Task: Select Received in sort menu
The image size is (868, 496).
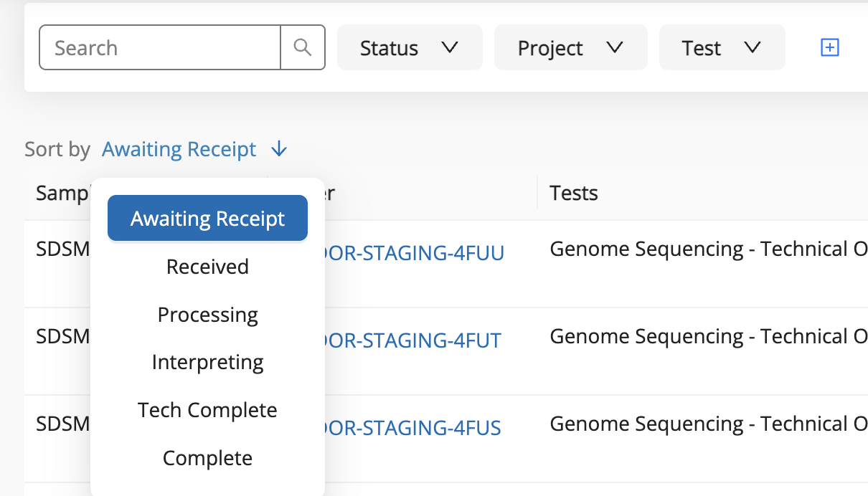Action: 207,266
